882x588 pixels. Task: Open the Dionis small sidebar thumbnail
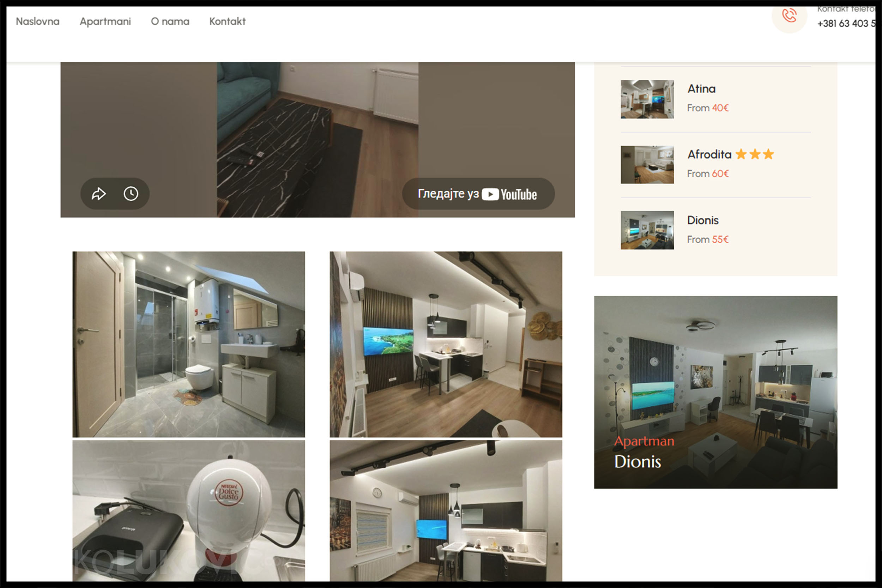[x=647, y=230]
